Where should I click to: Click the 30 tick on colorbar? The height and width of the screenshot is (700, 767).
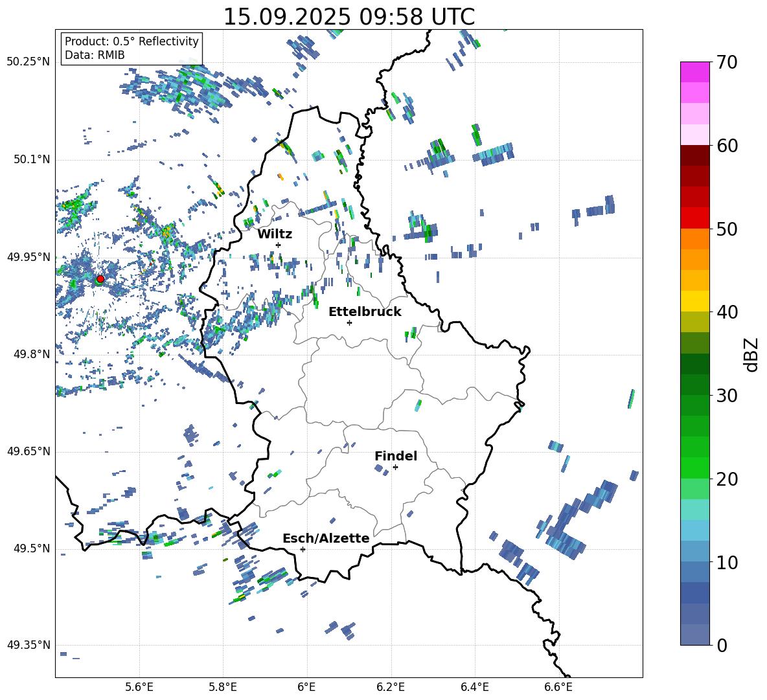point(727,396)
